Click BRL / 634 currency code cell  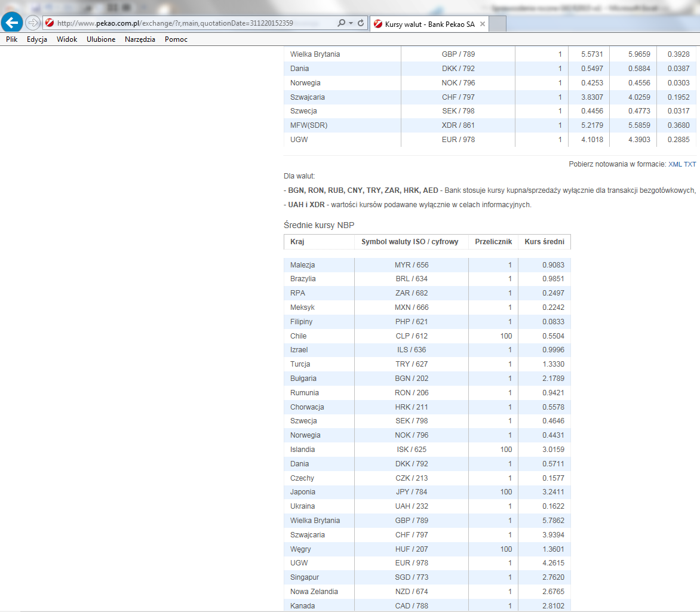click(412, 279)
